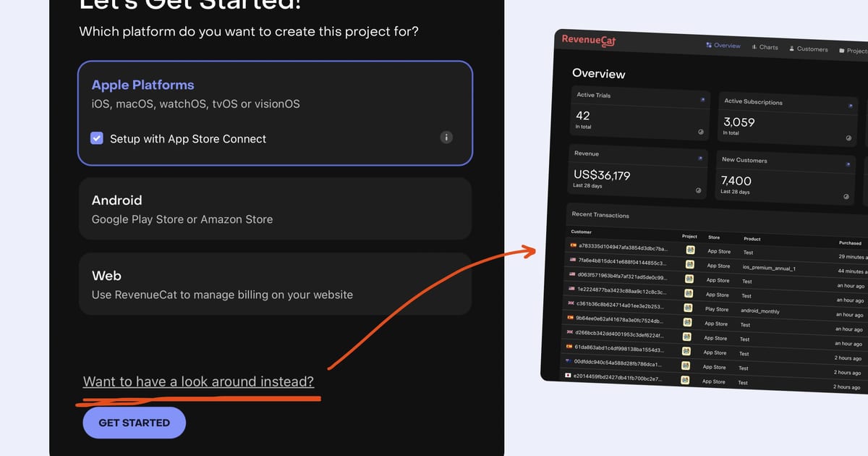Click the US$36,179 revenue value
Screen dimensions: 868x456
(x=602, y=174)
